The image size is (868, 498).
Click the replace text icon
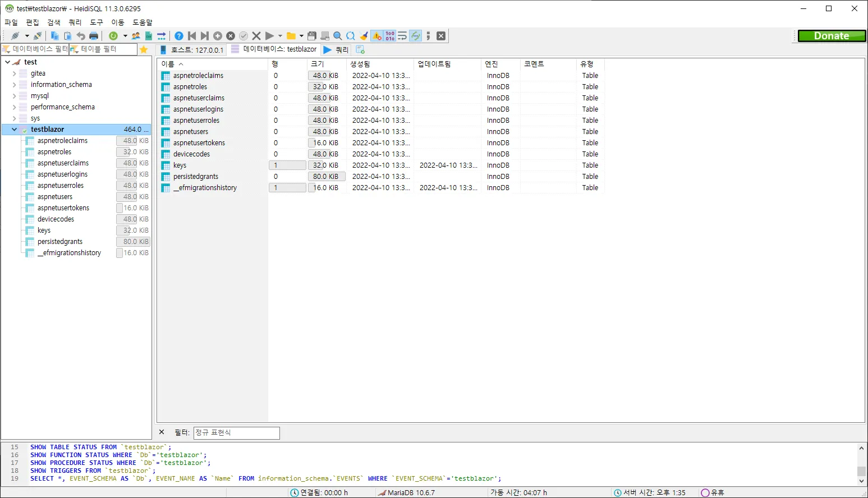[x=351, y=36]
